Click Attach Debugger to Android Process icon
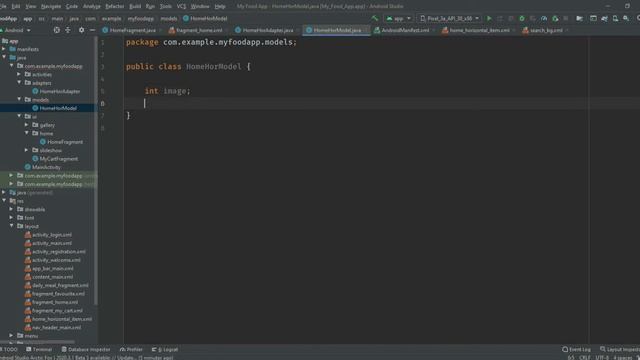The width and height of the screenshot is (640, 360). click(x=555, y=18)
